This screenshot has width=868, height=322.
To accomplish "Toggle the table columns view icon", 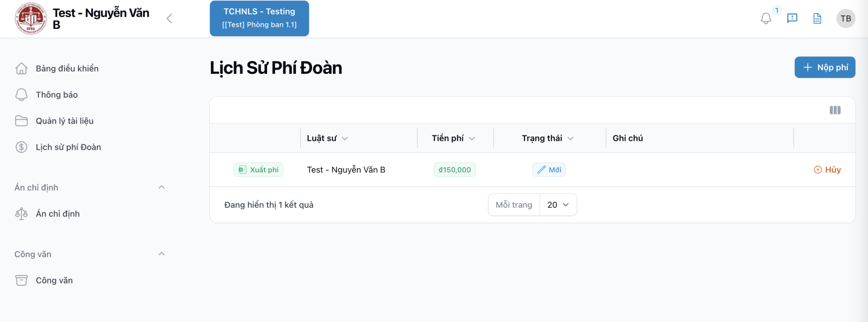I will click(835, 110).
